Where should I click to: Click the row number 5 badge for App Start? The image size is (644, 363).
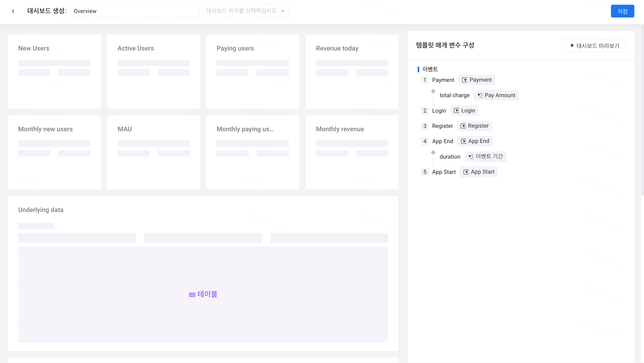pos(425,172)
